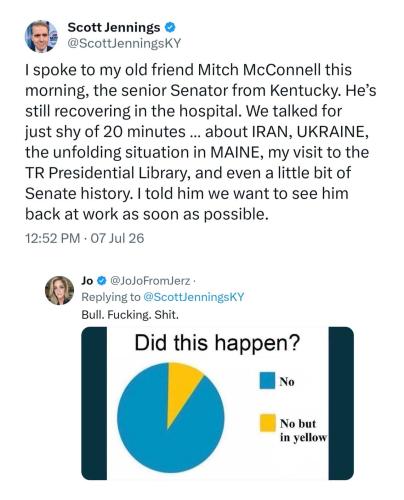404x500 pixels.
Task: Open the @ScottJenningsKY handle under the name
Action: 124,43
